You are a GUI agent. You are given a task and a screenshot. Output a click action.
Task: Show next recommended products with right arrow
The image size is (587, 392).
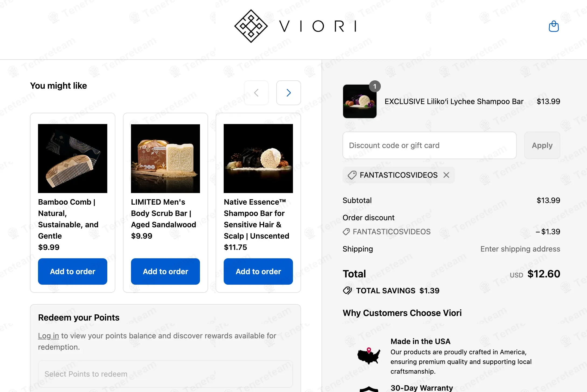[x=288, y=93]
